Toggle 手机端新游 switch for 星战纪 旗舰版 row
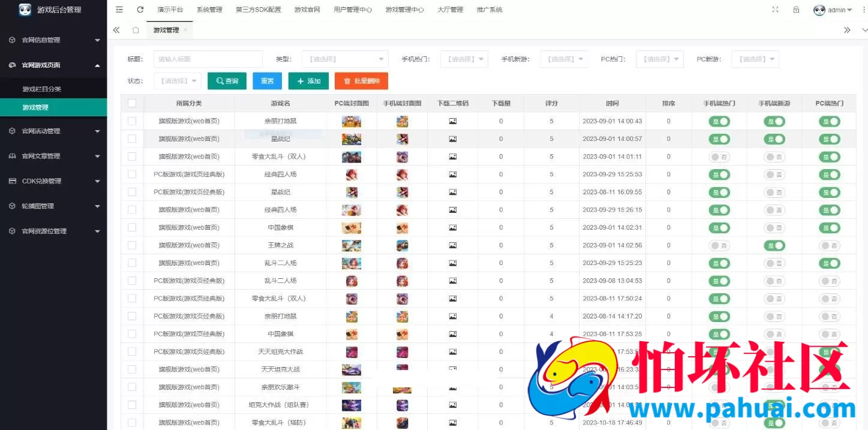Screen dimensions: 868x430 774,139
